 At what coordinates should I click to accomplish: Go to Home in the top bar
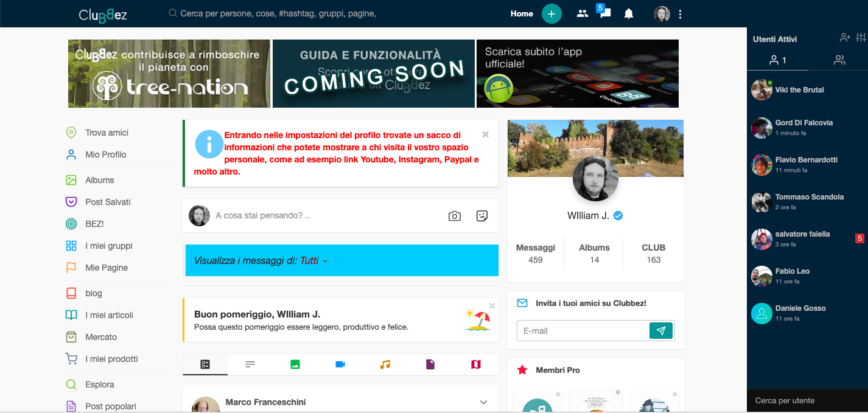(522, 13)
